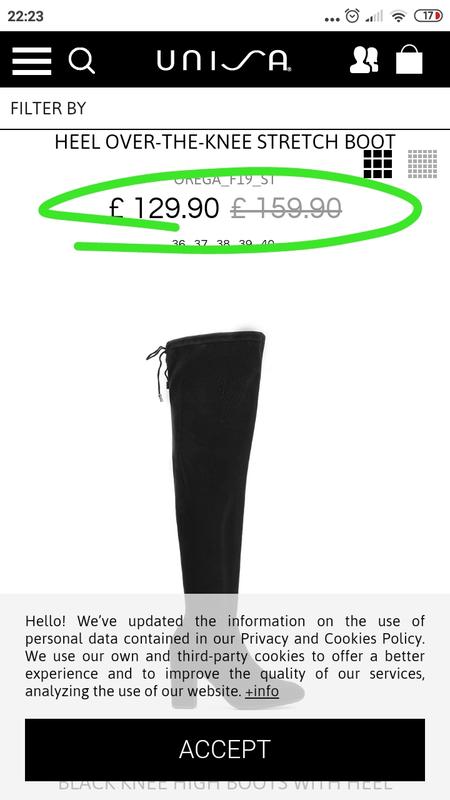Open the user account icon
Viewport: 450px width, 800px height.
click(364, 60)
